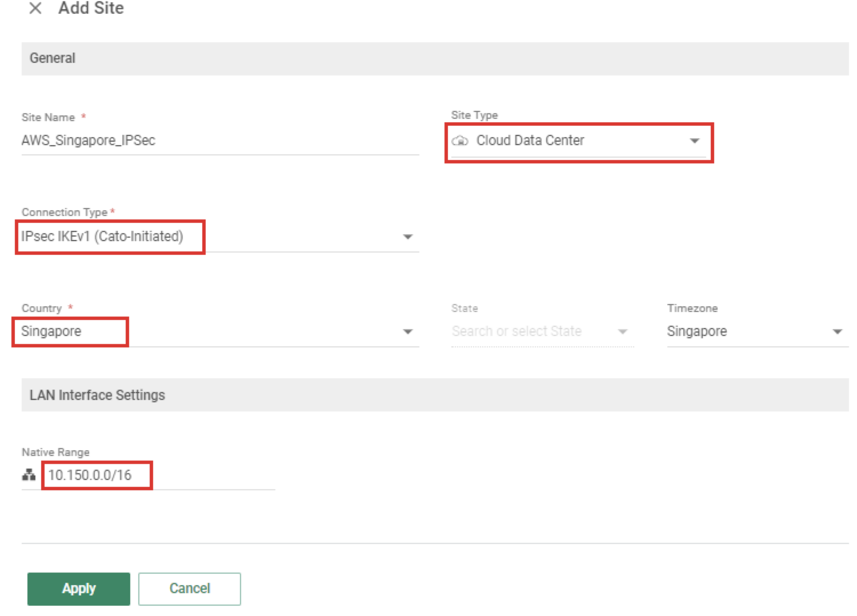Open the Connection Type dropdown arrow
The image size is (857, 616).
407,237
